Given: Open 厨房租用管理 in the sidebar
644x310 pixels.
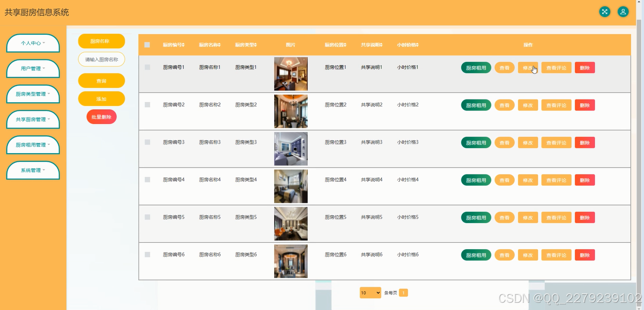Looking at the screenshot, I should coord(32,145).
